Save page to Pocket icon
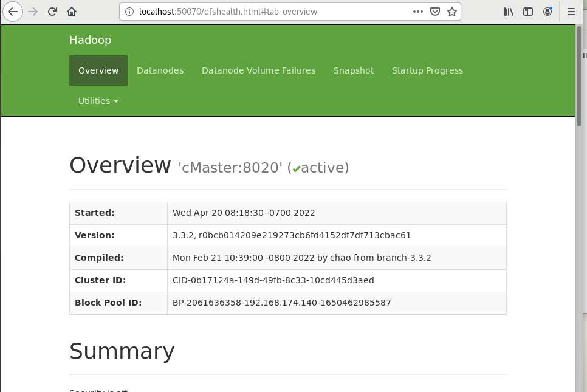 click(434, 12)
